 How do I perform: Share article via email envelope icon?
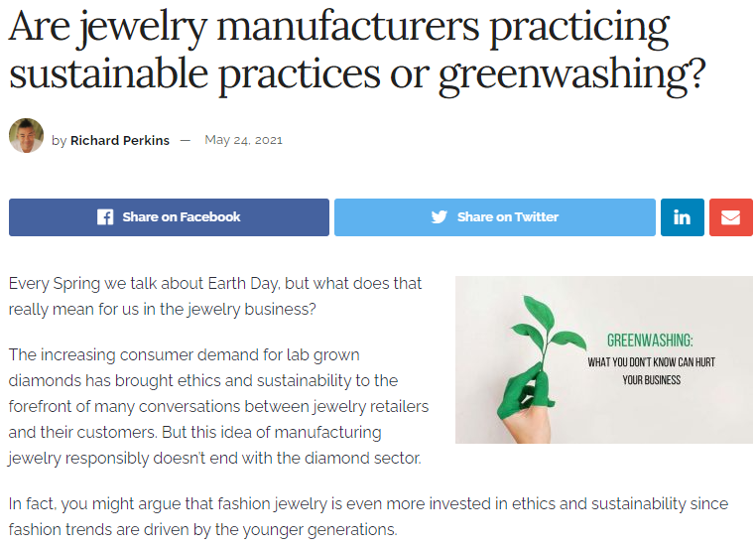point(731,217)
